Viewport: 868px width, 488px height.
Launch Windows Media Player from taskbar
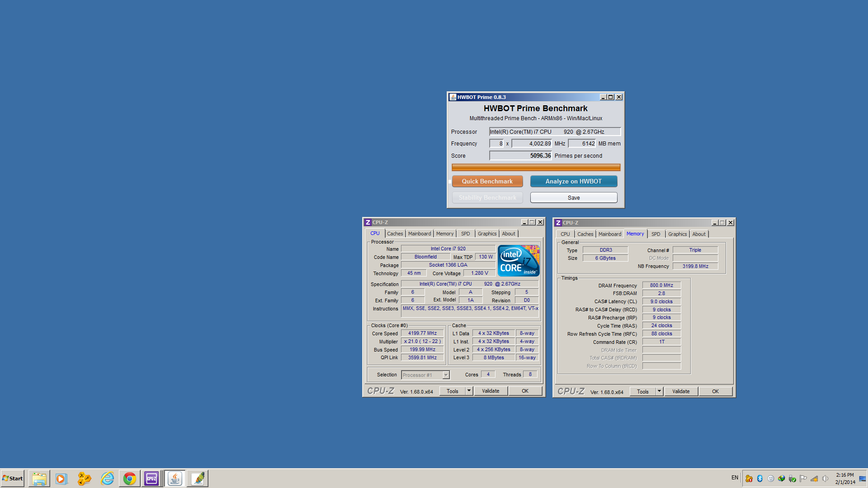click(61, 479)
